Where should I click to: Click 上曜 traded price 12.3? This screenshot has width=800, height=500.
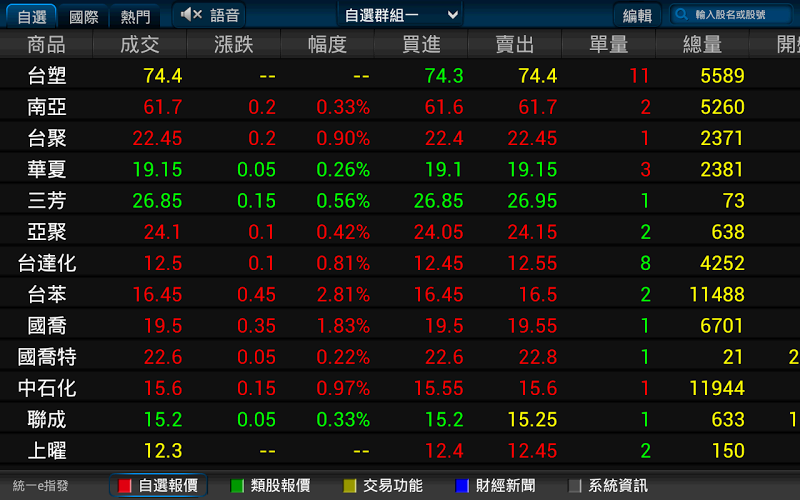point(163,451)
